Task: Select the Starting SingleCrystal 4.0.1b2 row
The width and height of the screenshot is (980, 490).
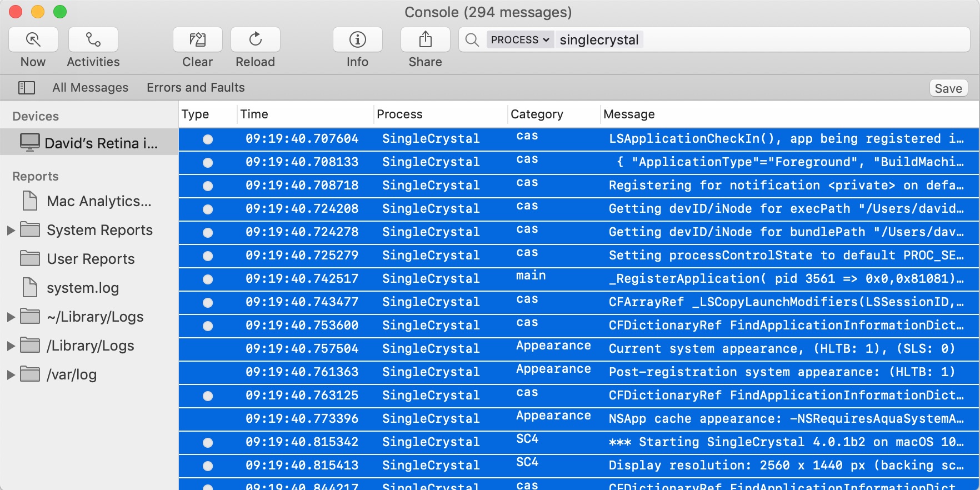Action: [x=579, y=442]
